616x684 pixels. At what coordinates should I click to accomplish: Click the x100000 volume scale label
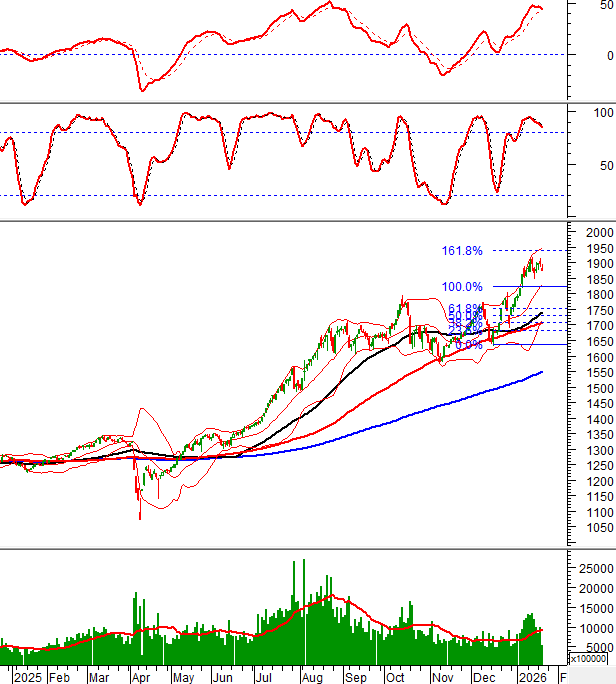[x=590, y=659]
